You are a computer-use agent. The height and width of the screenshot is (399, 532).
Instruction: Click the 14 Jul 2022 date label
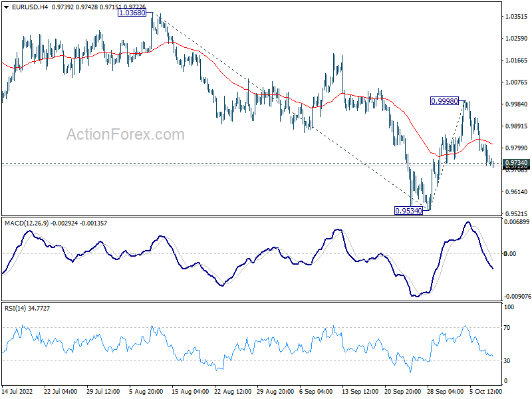[x=18, y=392]
